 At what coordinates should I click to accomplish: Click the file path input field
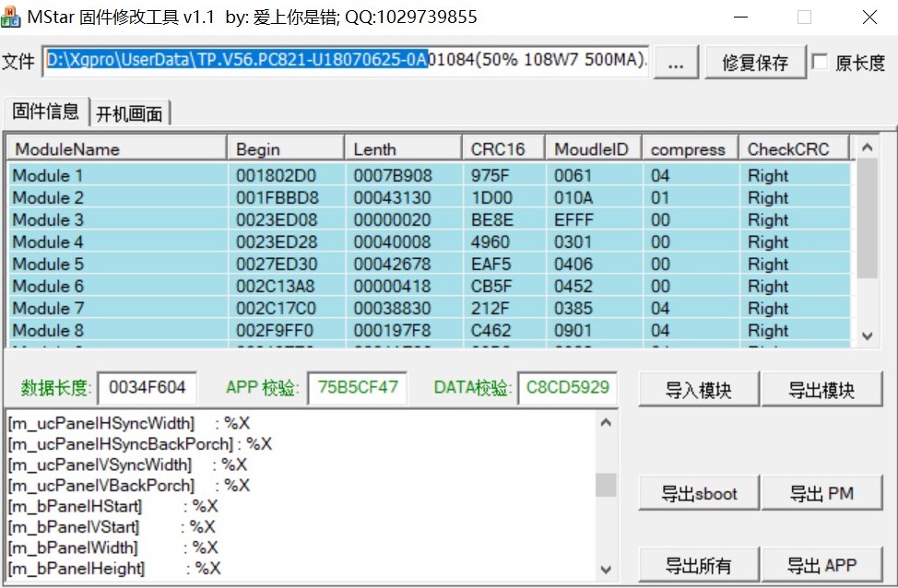click(347, 61)
